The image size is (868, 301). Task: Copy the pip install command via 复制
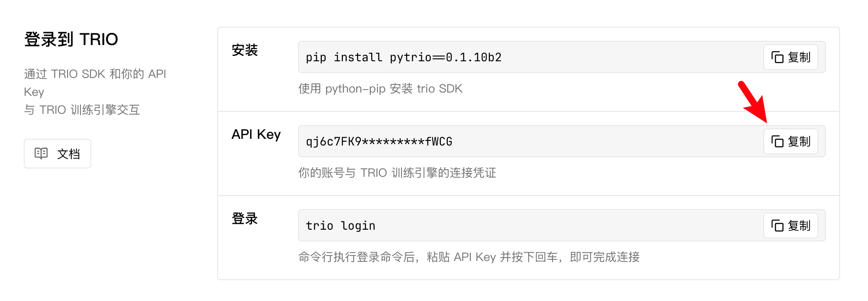(790, 57)
